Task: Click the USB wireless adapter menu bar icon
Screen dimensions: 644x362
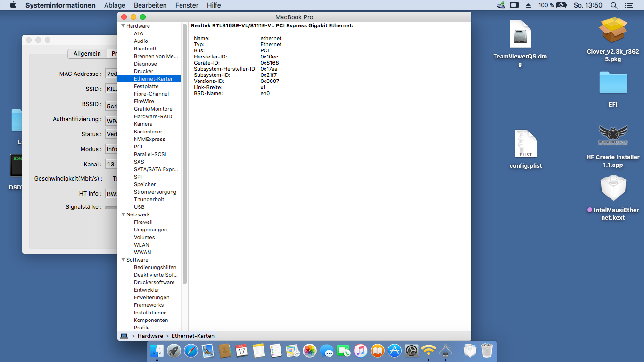Action: click(x=501, y=5)
